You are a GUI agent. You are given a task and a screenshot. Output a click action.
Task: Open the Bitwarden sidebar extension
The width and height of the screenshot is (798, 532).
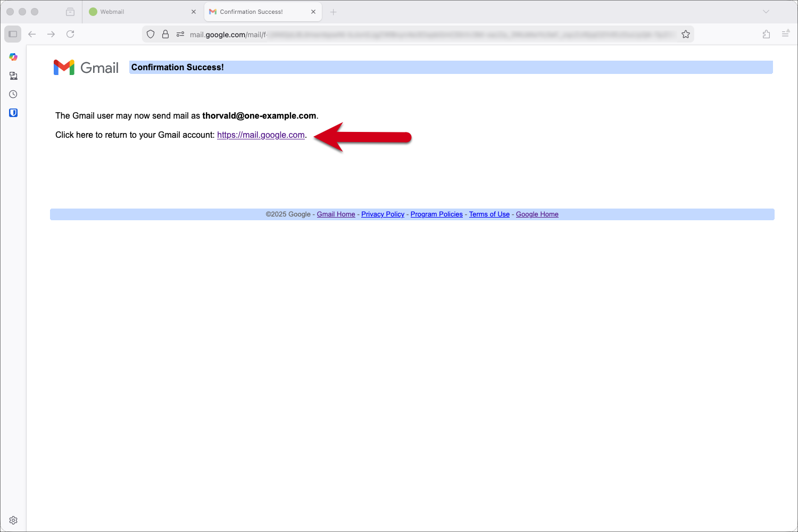pos(13,113)
